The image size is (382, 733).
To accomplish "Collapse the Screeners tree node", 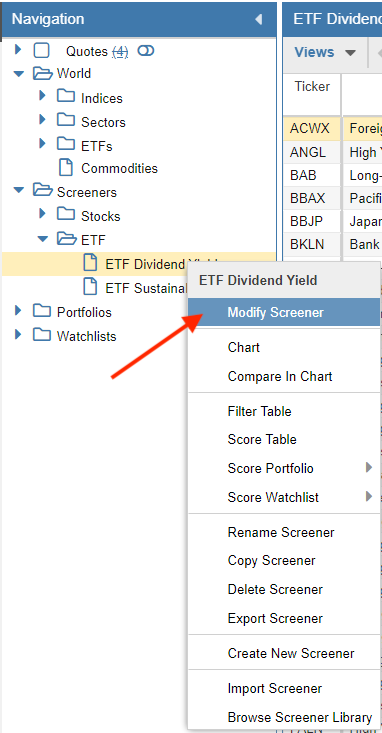I will (x=19, y=191).
